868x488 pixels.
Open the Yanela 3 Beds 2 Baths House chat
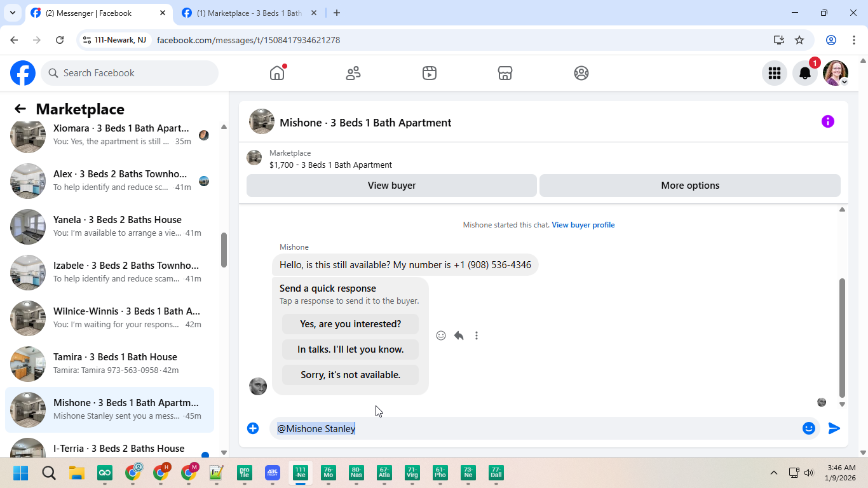[110, 226]
